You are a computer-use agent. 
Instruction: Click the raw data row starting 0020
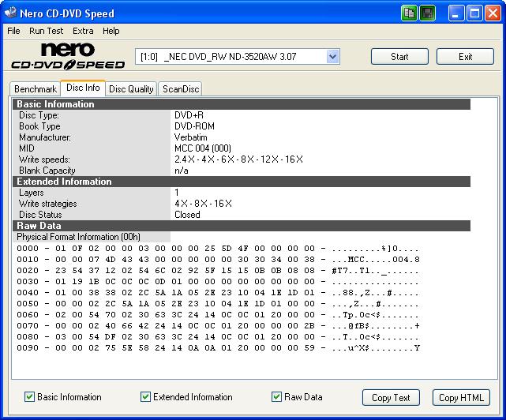pyautogui.click(x=218, y=271)
